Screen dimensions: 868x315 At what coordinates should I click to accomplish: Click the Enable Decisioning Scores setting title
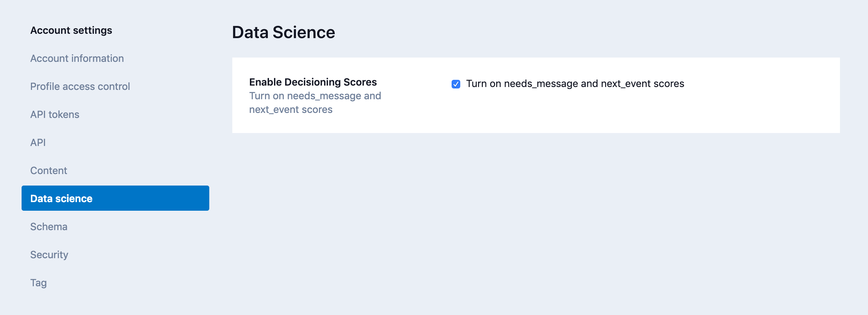tap(313, 82)
